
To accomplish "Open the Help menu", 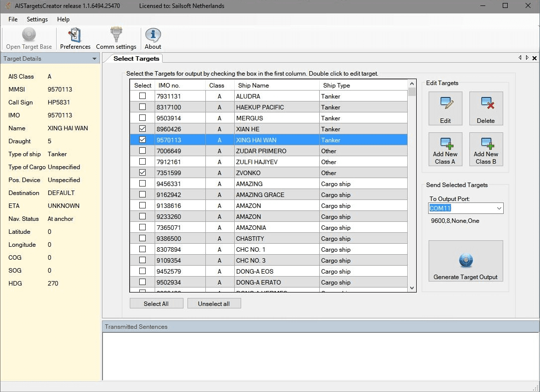I will pyautogui.click(x=63, y=19).
